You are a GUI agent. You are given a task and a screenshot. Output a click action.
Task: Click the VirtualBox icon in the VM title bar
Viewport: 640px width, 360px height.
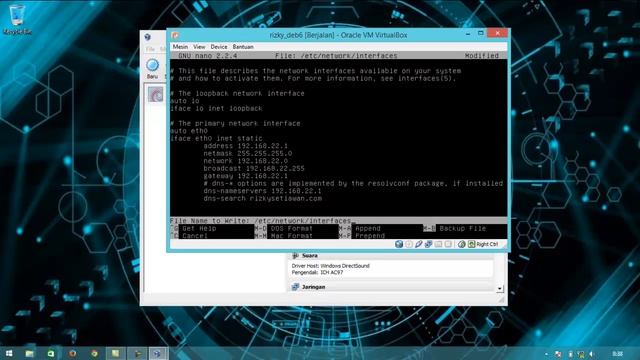[175, 35]
